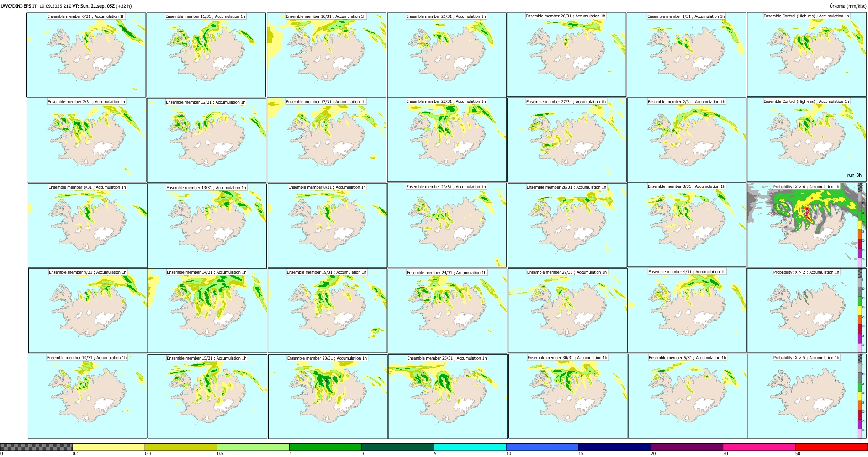Select the olive 0.3–0.5 legend color

pyautogui.click(x=181, y=447)
